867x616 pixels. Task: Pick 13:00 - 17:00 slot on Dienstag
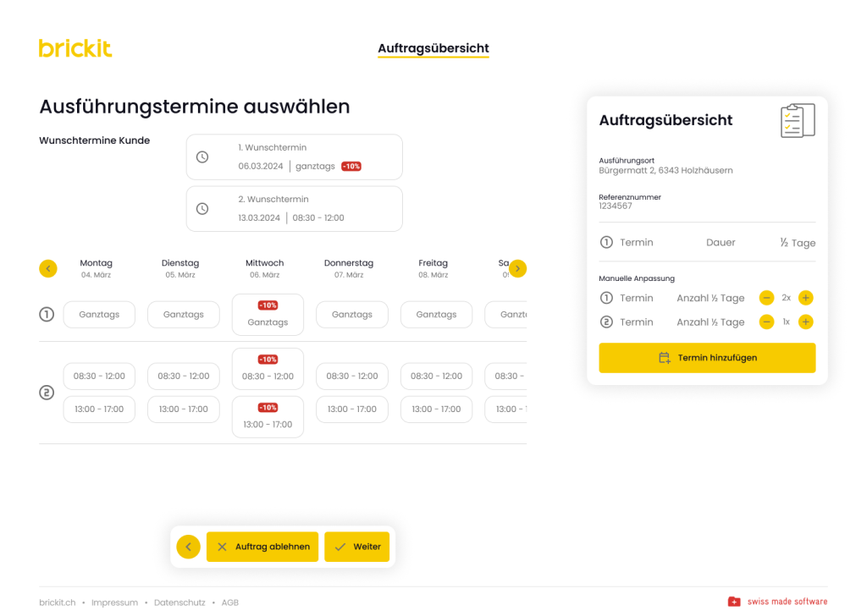(x=184, y=410)
